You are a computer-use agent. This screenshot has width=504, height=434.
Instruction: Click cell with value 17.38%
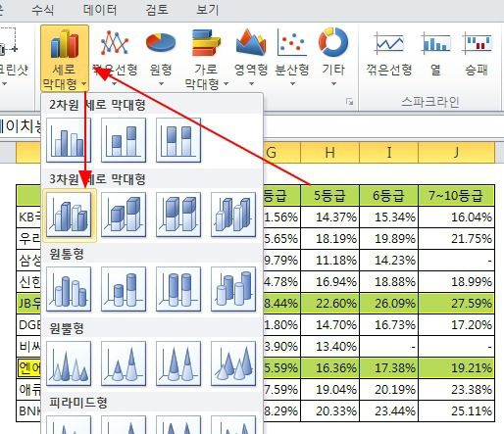click(389, 367)
